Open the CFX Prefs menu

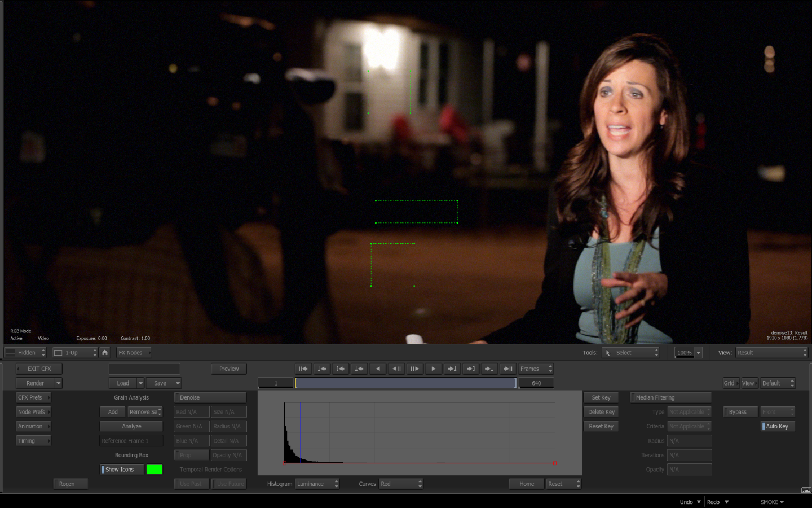(x=33, y=398)
